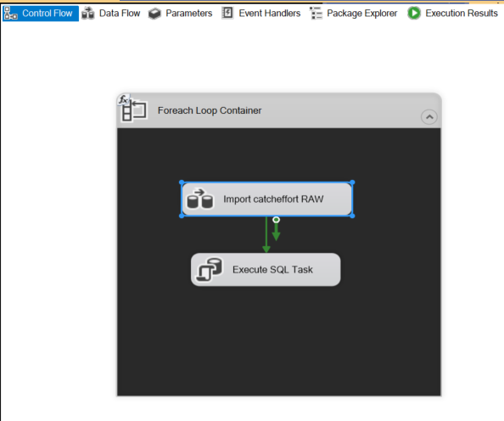Click the Execute SQL Task icon
The image size is (504, 421).
click(x=210, y=270)
